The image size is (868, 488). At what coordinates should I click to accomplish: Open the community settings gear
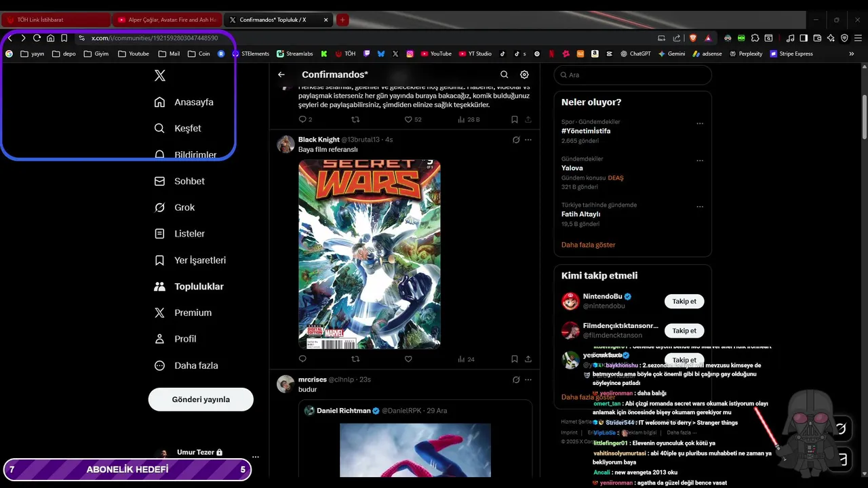[524, 75]
